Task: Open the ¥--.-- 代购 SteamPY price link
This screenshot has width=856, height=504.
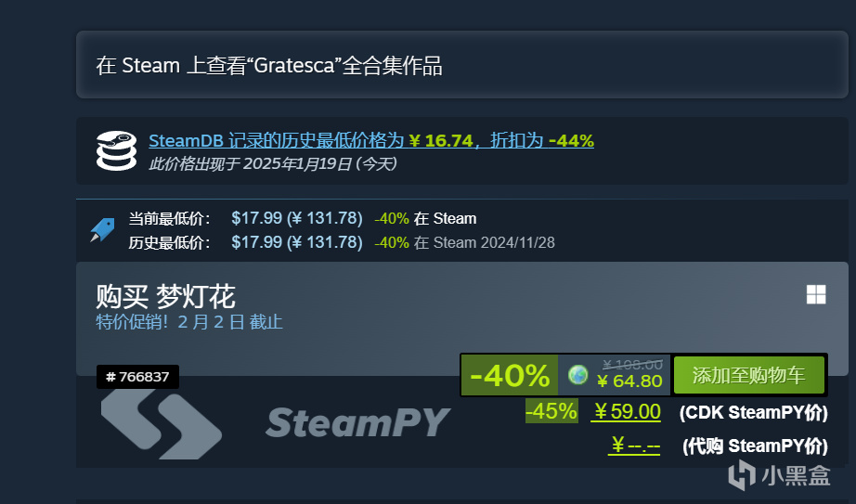Action: [634, 445]
